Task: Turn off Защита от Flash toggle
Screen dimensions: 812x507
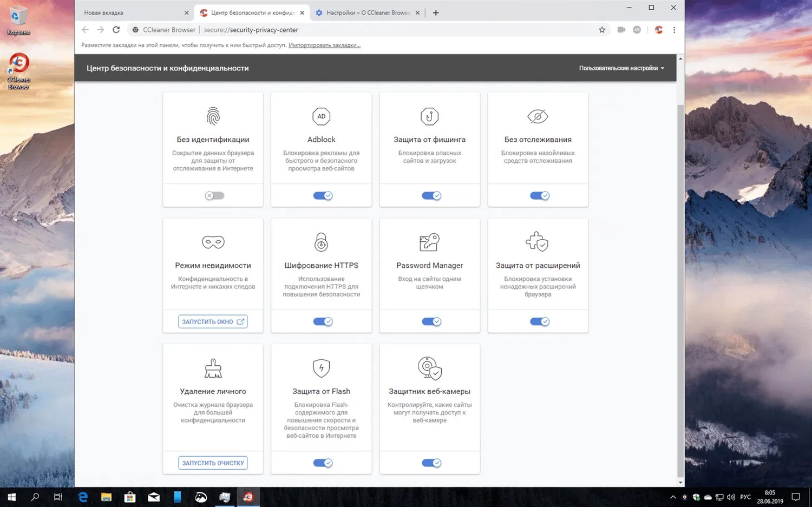Action: coord(323,463)
